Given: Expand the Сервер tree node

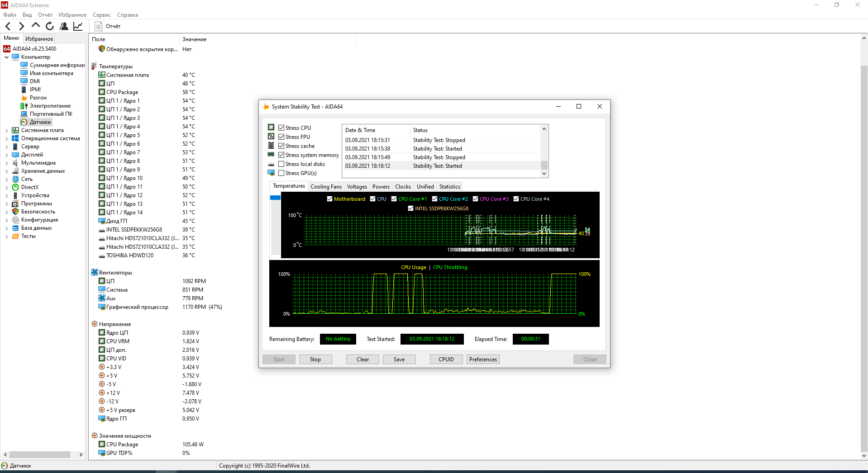Looking at the screenshot, I should [x=6, y=147].
